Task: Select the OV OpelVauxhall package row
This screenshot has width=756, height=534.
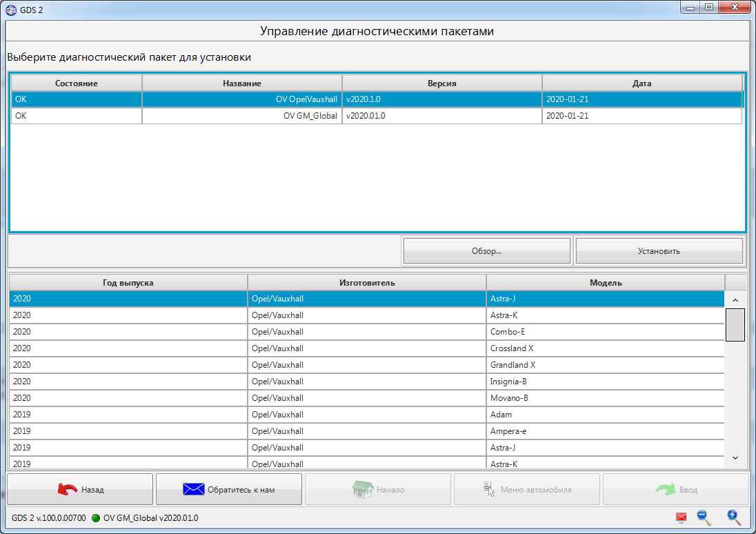Action: click(x=377, y=99)
